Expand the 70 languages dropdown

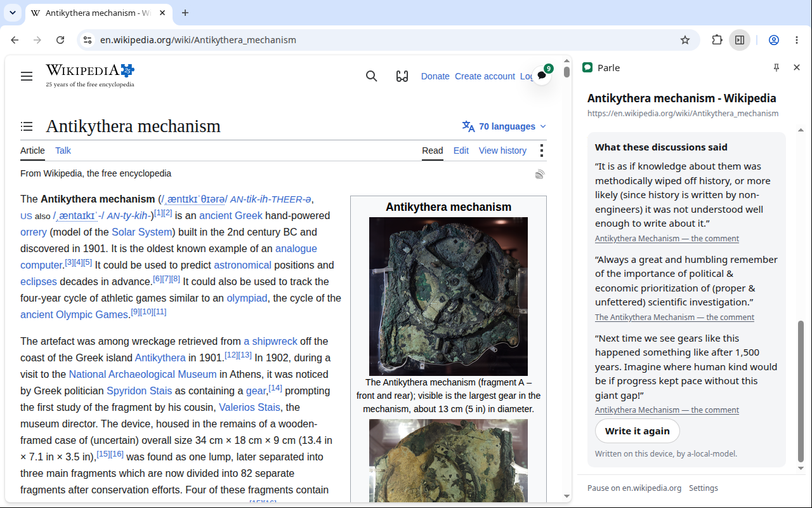click(504, 126)
